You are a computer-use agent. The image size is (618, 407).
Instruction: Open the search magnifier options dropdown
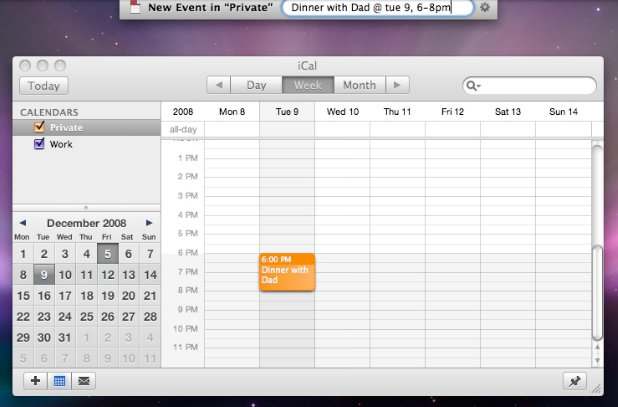(x=473, y=85)
